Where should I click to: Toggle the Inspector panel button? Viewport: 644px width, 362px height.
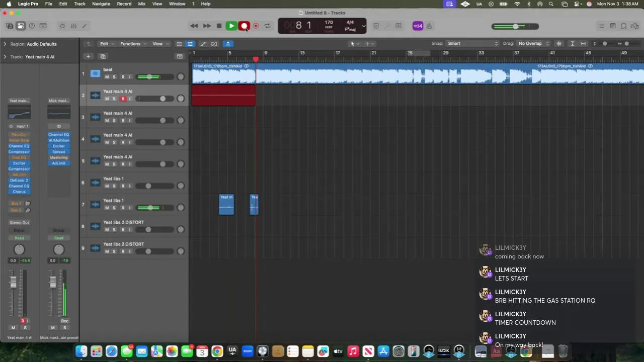pos(21,26)
